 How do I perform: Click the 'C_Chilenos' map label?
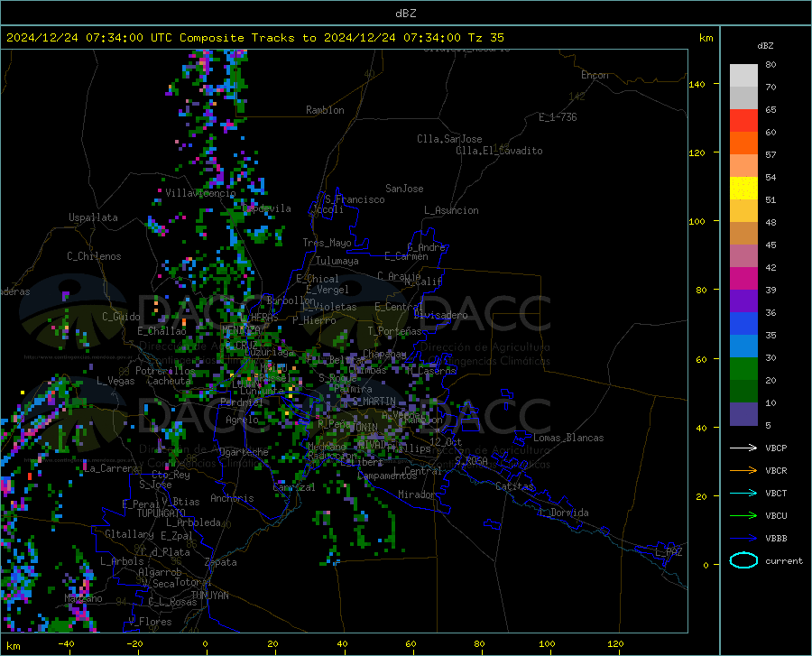click(94, 256)
